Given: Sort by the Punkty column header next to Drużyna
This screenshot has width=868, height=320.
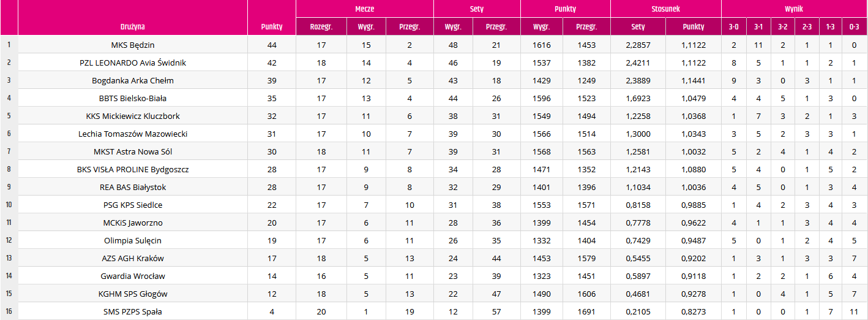Looking at the screenshot, I should [272, 26].
